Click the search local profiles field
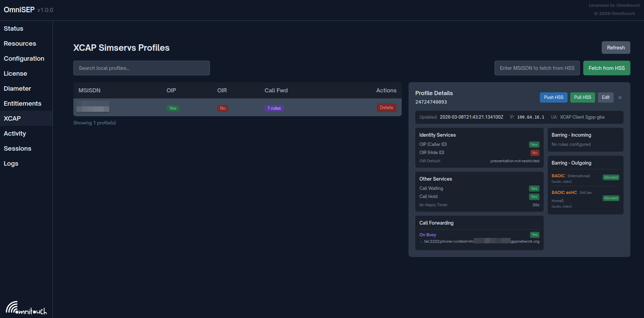 point(141,68)
